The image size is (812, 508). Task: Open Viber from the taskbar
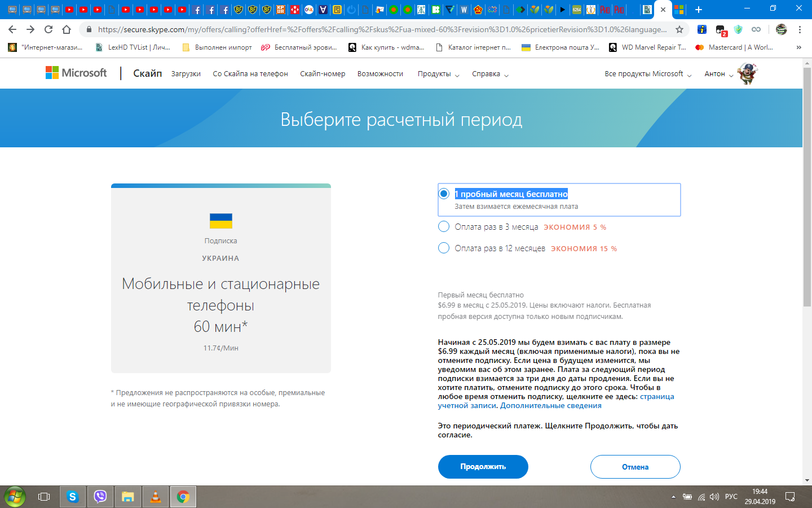[100, 497]
